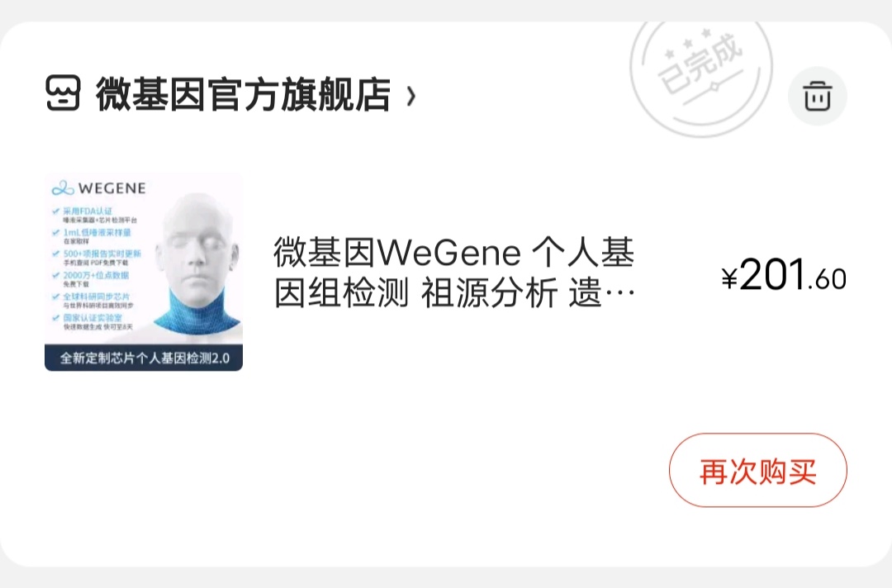The image size is (892, 588).
Task: Tap the checkmark beside 采用FDA认证
Action: [56, 211]
